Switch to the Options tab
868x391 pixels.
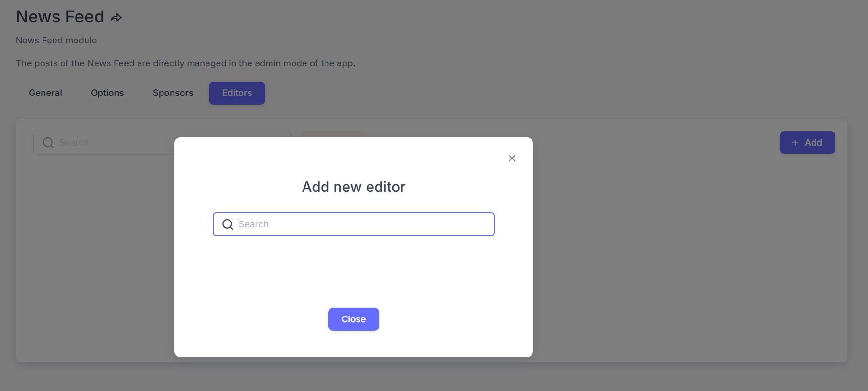tap(108, 93)
